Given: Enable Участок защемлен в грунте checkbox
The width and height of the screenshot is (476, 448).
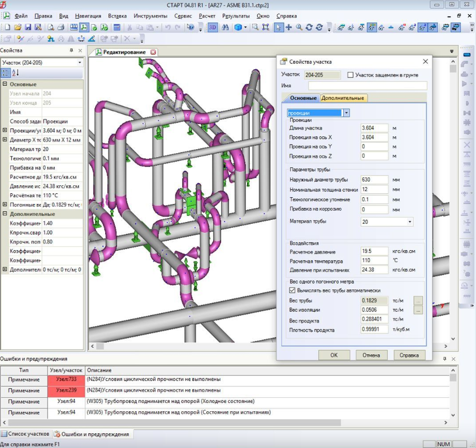Looking at the screenshot, I should (350, 75).
